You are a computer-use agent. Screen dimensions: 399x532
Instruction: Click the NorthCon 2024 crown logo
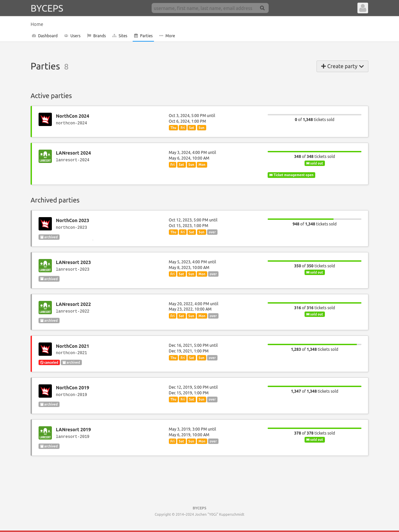coord(45,119)
